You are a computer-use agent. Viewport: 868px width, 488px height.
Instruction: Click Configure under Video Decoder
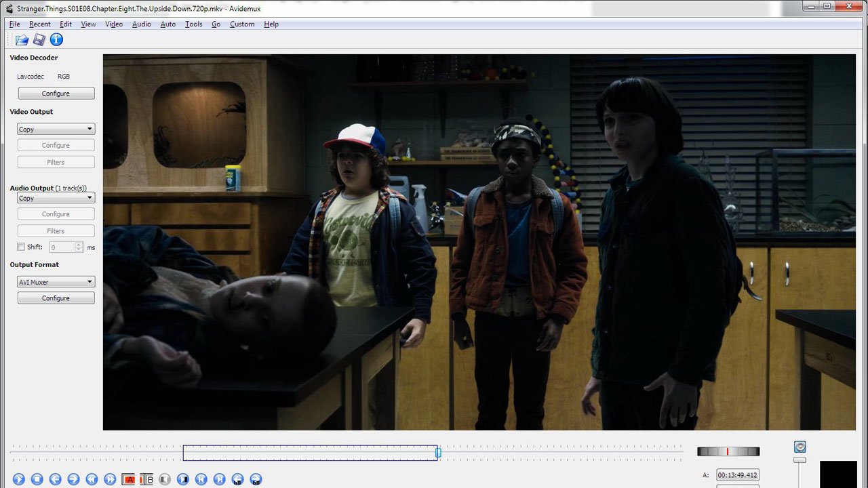[x=56, y=93]
